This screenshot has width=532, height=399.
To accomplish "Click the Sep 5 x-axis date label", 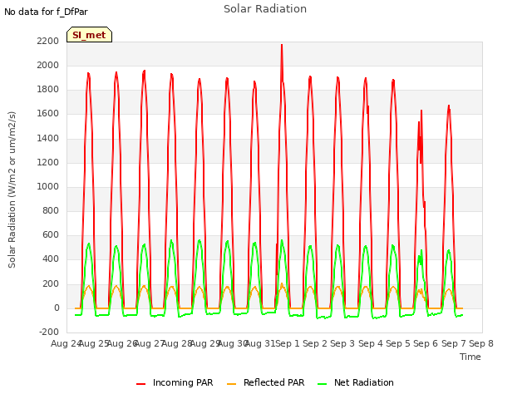I will tap(398, 343).
